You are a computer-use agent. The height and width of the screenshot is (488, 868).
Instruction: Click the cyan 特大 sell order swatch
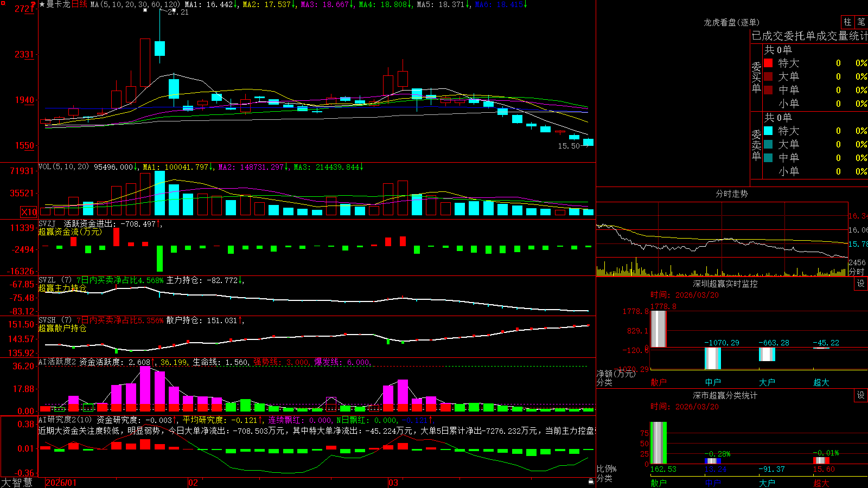click(768, 131)
